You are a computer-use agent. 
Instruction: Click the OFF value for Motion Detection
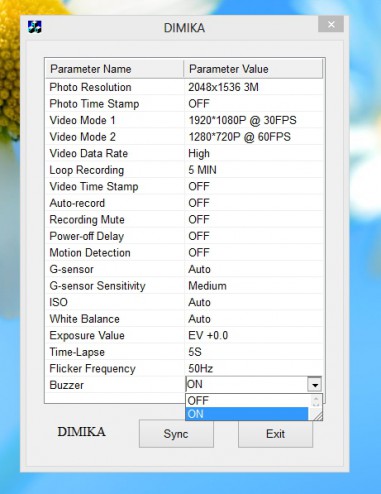click(x=199, y=253)
